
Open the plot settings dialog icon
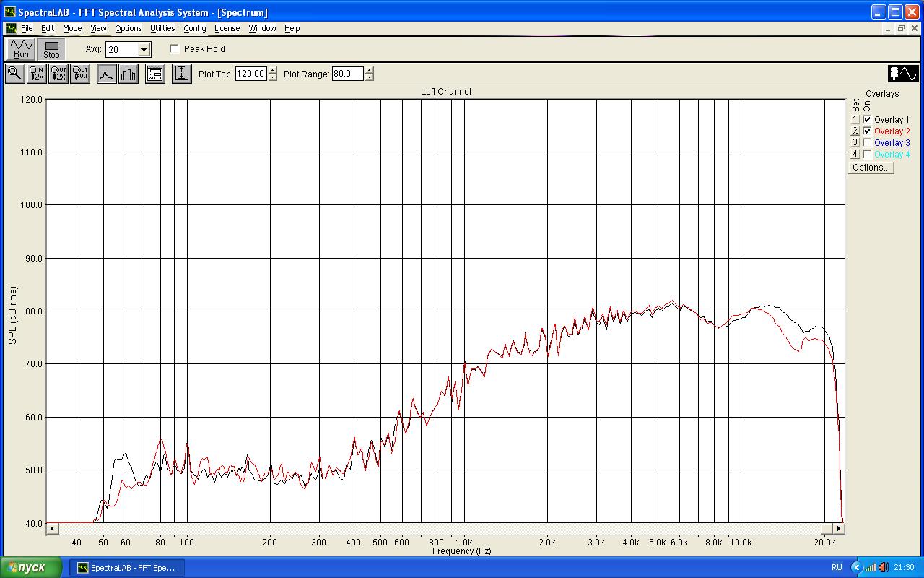155,74
